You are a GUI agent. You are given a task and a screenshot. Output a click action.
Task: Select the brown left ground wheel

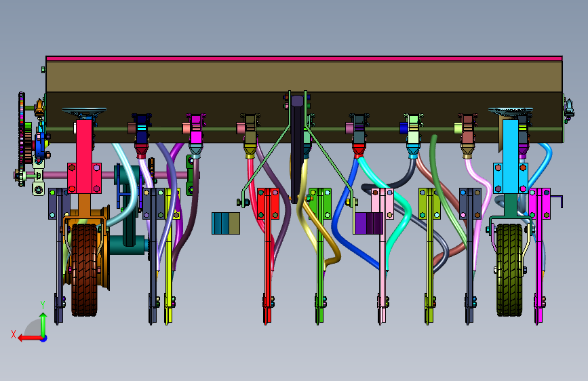click(84, 270)
